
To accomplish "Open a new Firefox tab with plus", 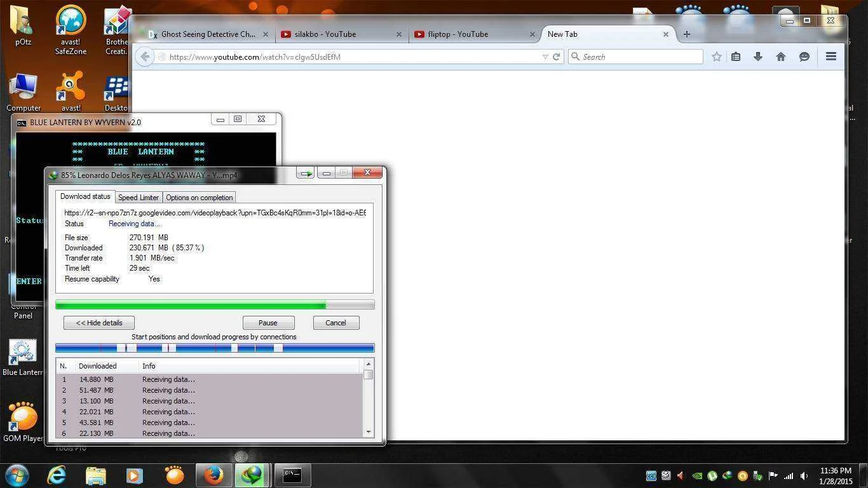I will (x=687, y=34).
